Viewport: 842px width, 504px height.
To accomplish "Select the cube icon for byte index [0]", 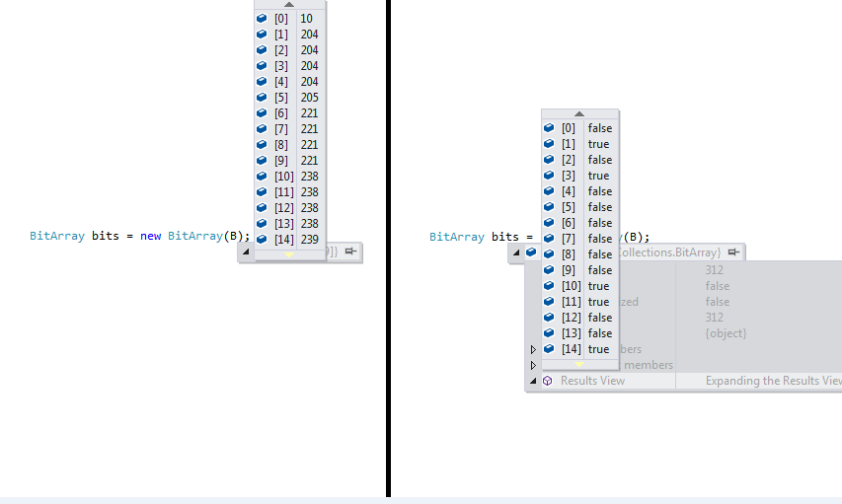I will coord(262,19).
